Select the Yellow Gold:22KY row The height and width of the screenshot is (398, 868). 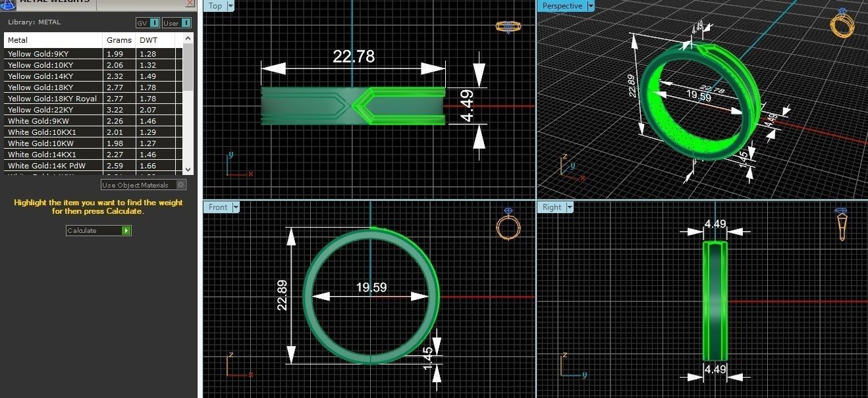point(93,110)
